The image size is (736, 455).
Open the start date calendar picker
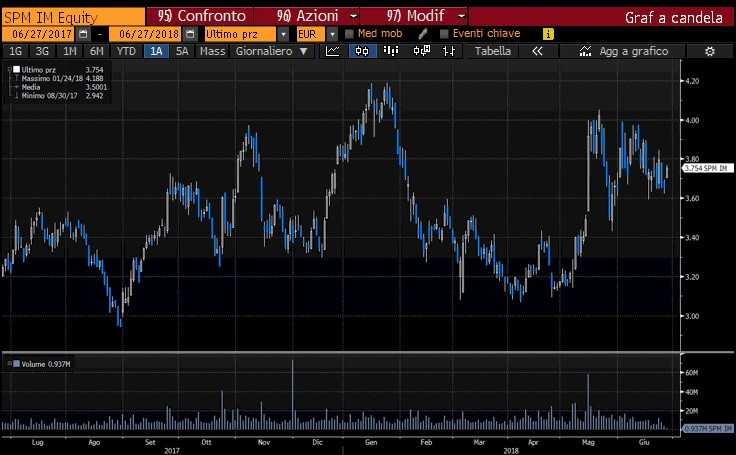[83, 34]
